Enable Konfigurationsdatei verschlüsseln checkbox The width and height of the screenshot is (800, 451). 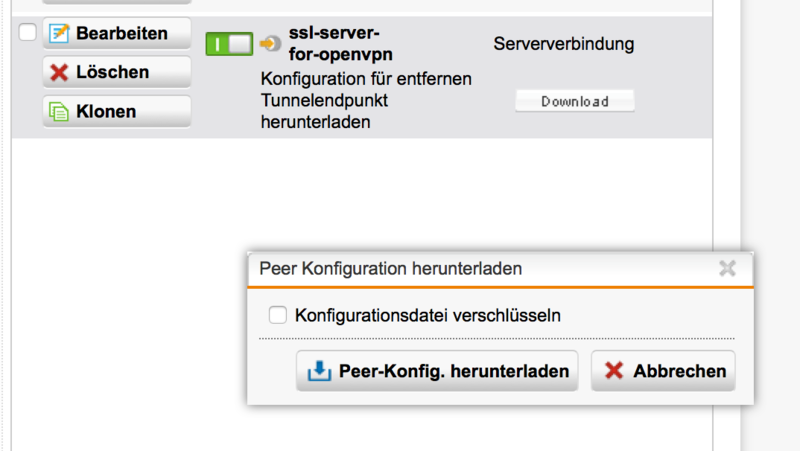point(278,316)
